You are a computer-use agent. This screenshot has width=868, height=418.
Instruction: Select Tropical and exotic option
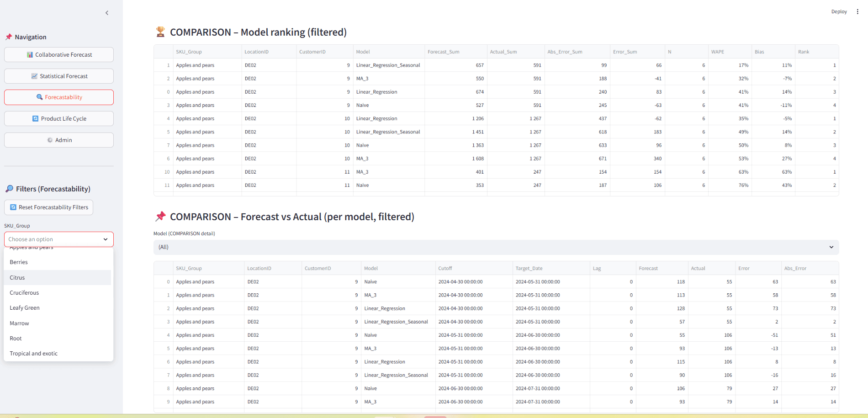point(33,353)
